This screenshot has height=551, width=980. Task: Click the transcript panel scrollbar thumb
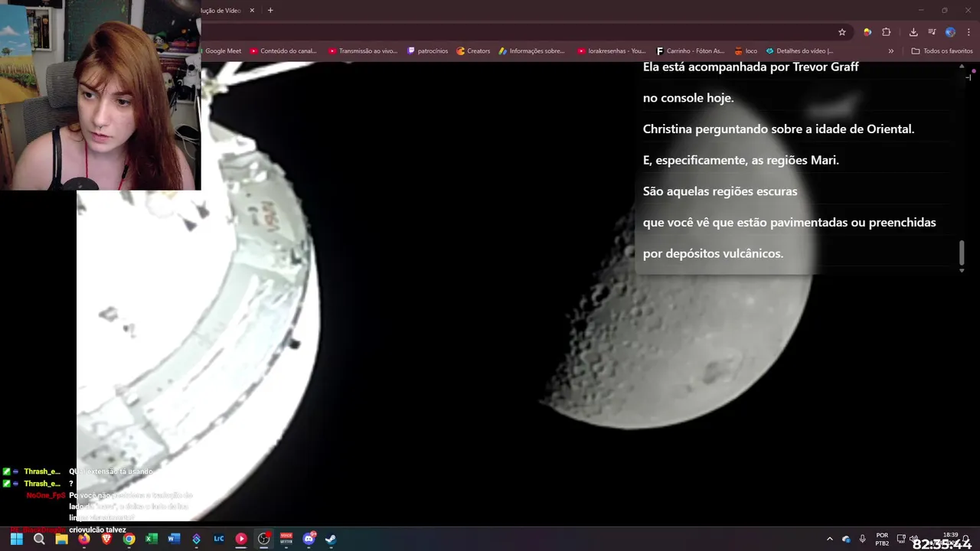[x=962, y=252]
